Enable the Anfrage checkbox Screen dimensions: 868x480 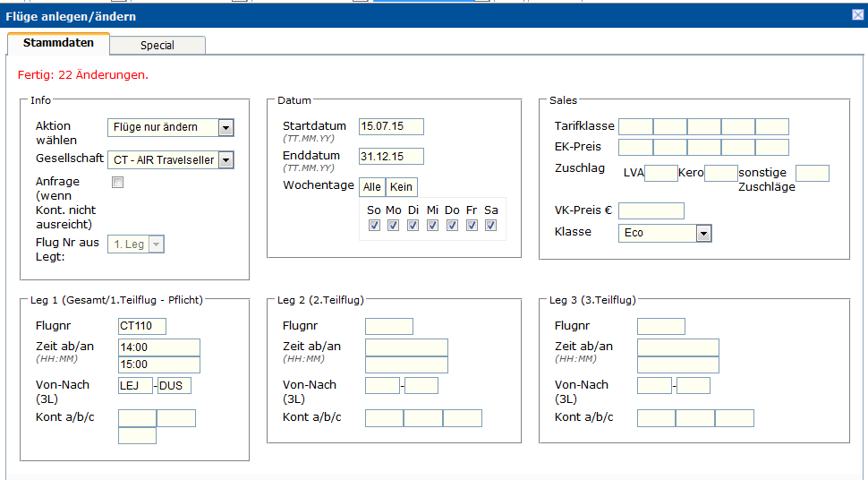[x=117, y=183]
